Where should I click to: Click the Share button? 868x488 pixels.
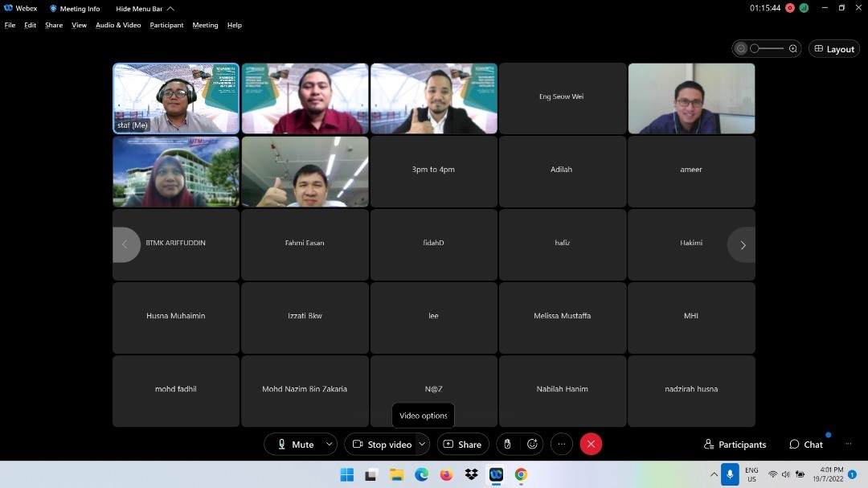pos(463,445)
